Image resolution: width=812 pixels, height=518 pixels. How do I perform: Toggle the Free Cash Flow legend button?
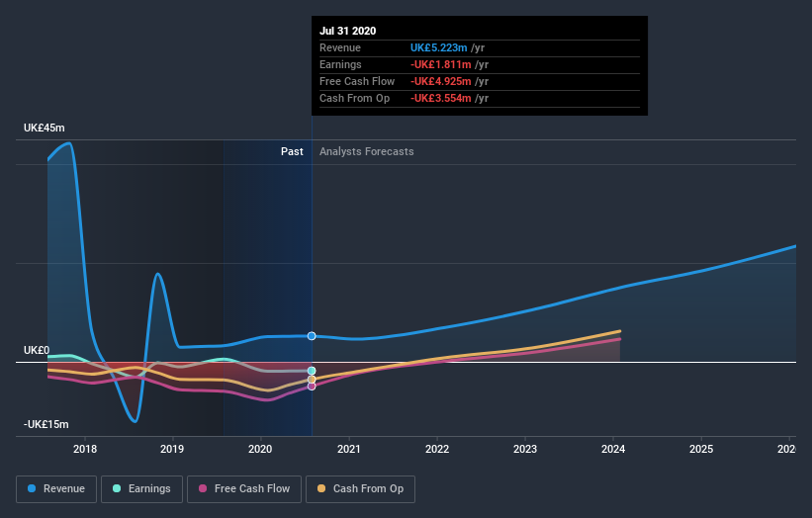coord(244,489)
